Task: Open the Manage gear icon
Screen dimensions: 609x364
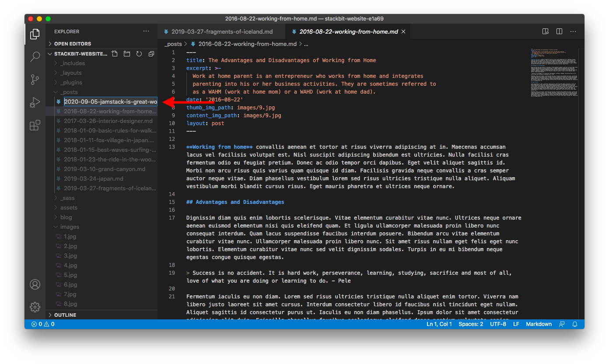Action: coord(35,307)
